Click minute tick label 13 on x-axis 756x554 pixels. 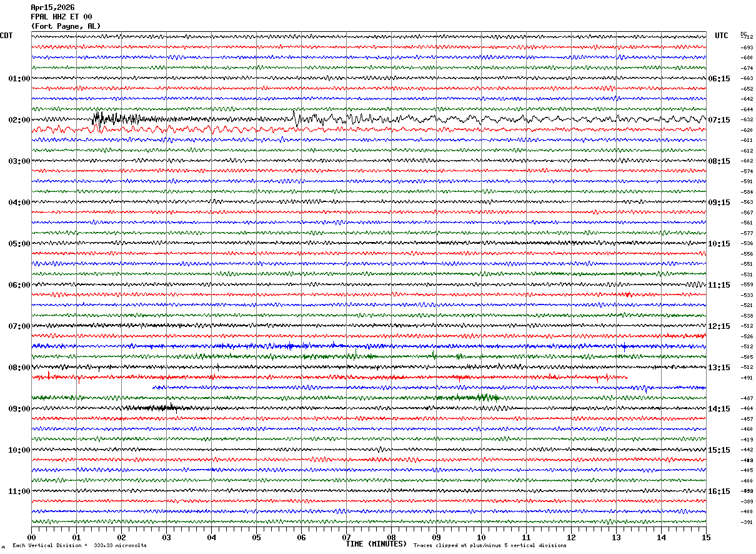[616, 538]
